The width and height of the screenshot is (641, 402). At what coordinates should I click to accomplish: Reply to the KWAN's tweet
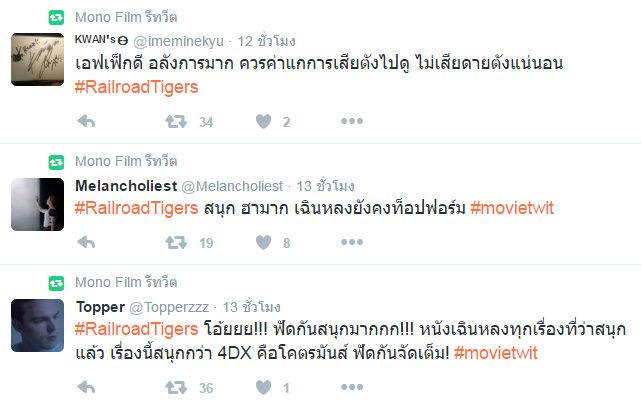[86, 121]
